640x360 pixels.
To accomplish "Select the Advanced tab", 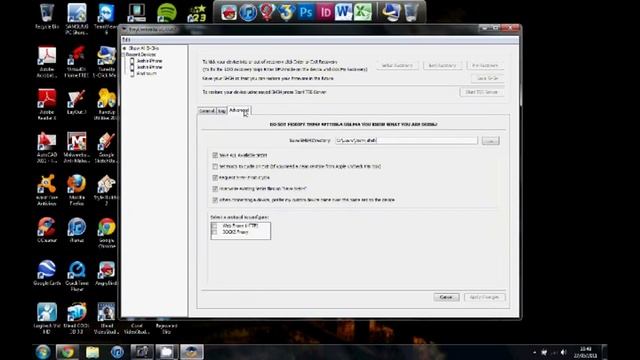I will click(239, 110).
